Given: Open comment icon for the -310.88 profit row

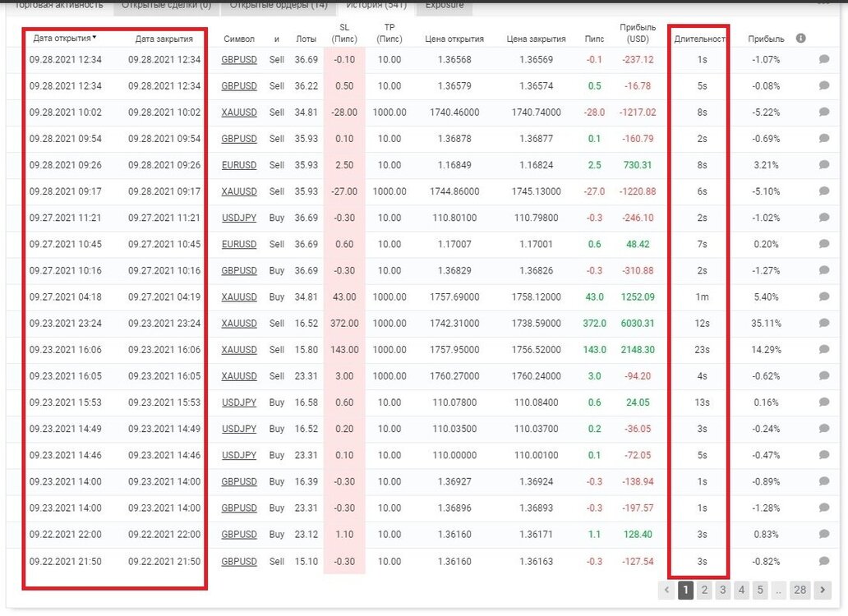Looking at the screenshot, I should [824, 270].
